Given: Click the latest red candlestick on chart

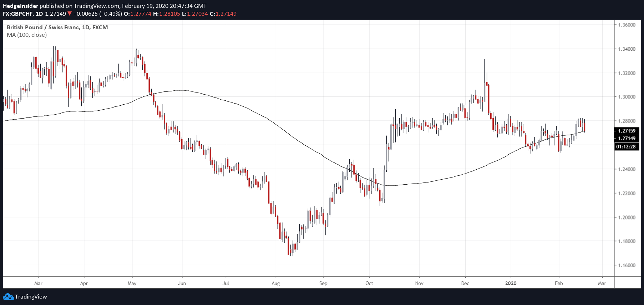Looking at the screenshot, I should pyautogui.click(x=584, y=126).
